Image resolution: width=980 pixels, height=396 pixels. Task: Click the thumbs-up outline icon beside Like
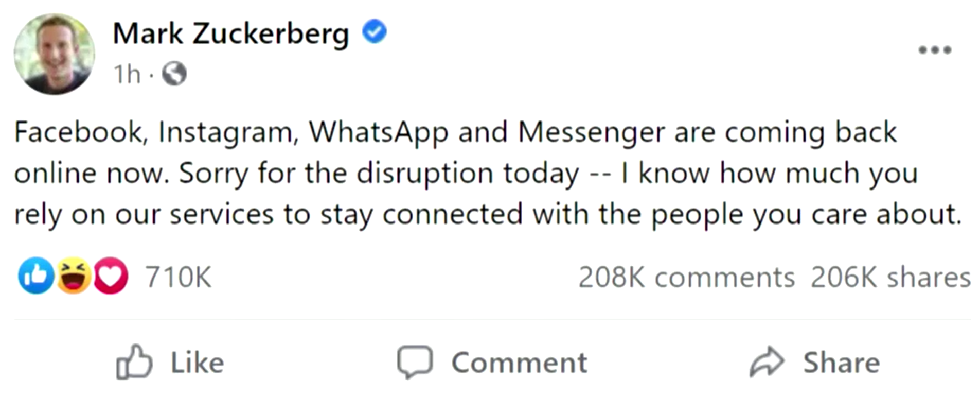tap(134, 362)
